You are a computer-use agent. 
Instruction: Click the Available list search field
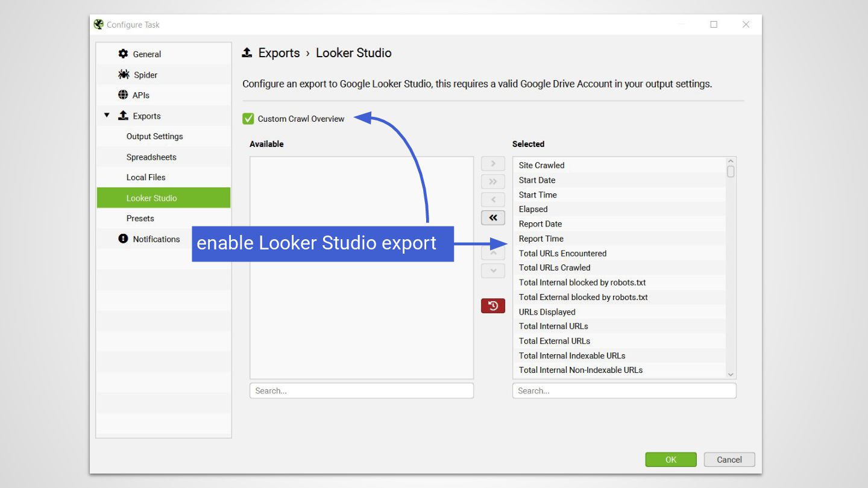[x=362, y=390]
